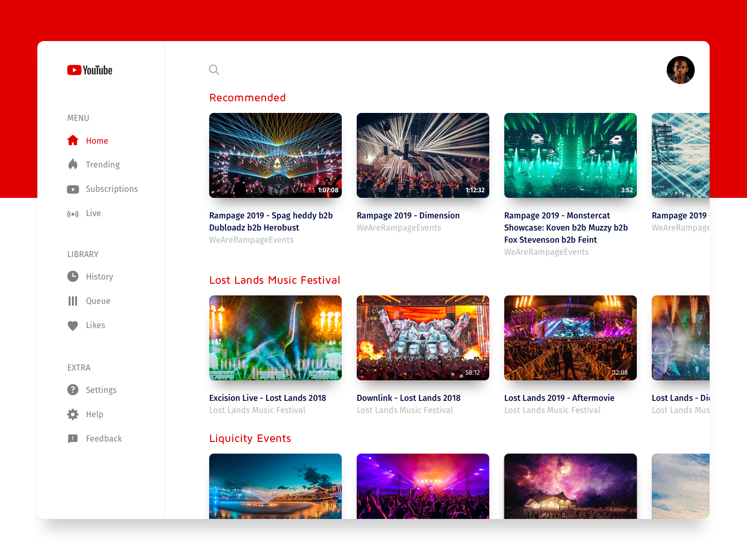Click the Lost Lands 2019 Aftermovie thumbnail
The width and height of the screenshot is (747, 560).
click(570, 338)
